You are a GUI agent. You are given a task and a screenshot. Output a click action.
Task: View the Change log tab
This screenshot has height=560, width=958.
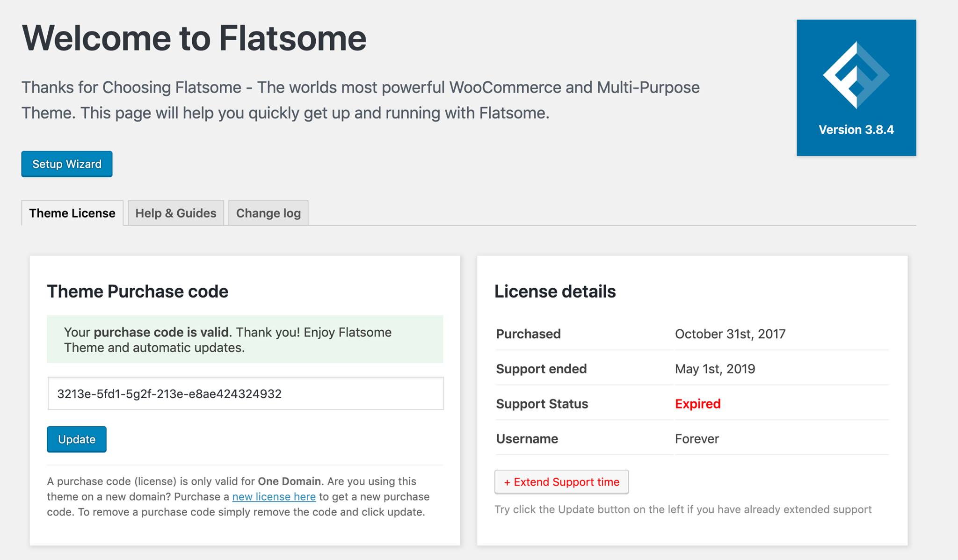tap(269, 213)
